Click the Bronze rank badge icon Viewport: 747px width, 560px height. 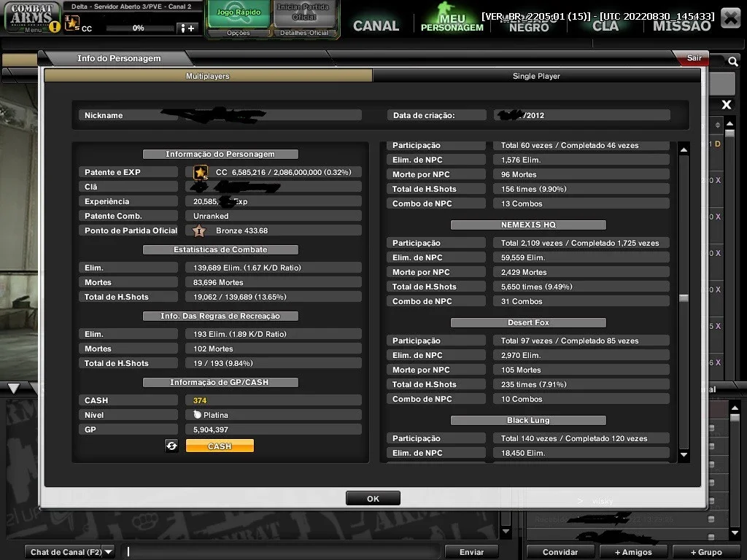coord(199,231)
